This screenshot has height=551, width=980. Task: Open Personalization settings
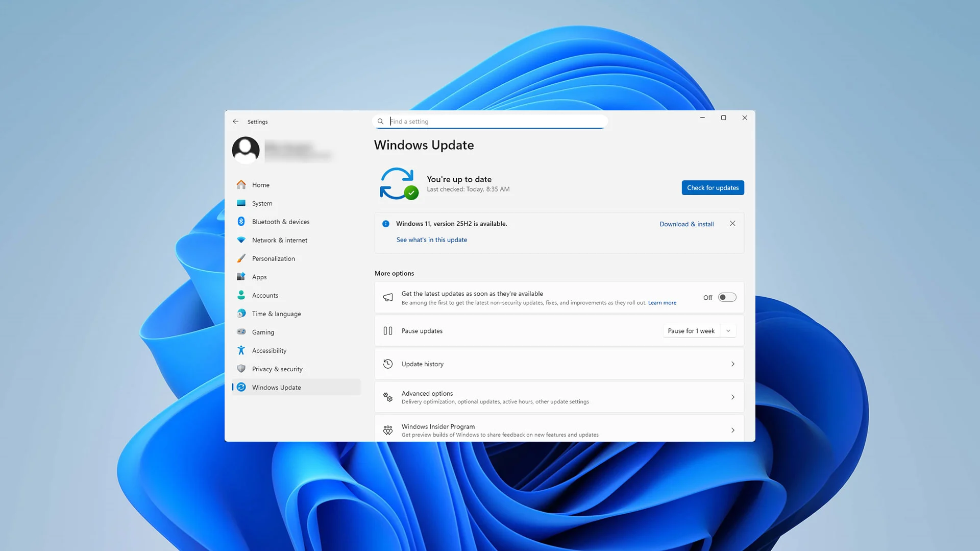[x=296, y=258]
